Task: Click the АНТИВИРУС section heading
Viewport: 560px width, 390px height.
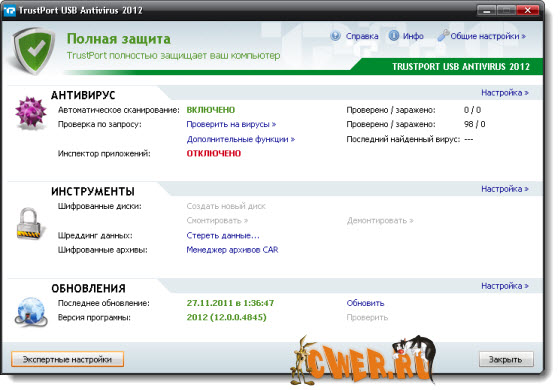Action: pyautogui.click(x=83, y=95)
